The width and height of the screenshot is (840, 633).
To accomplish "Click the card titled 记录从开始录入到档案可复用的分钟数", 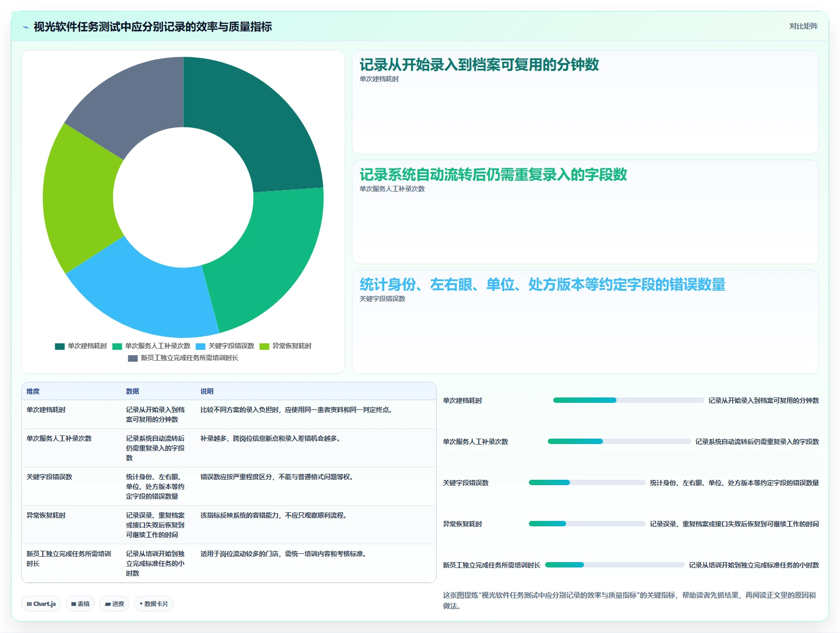I will pyautogui.click(x=585, y=102).
